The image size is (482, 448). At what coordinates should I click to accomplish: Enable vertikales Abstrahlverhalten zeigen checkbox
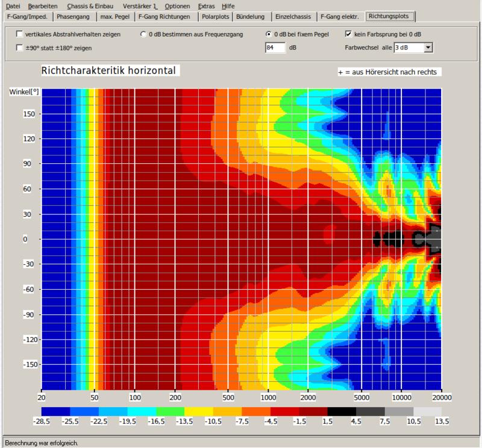20,35
